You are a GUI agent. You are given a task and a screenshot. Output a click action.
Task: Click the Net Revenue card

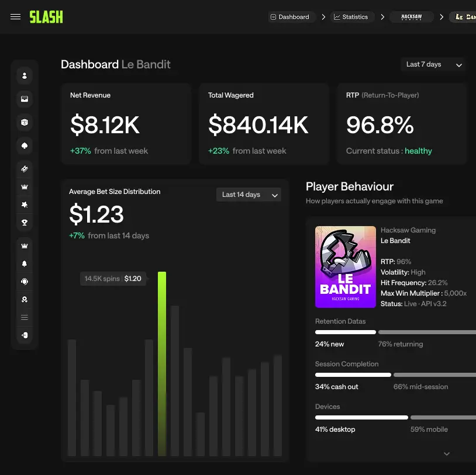tap(126, 124)
